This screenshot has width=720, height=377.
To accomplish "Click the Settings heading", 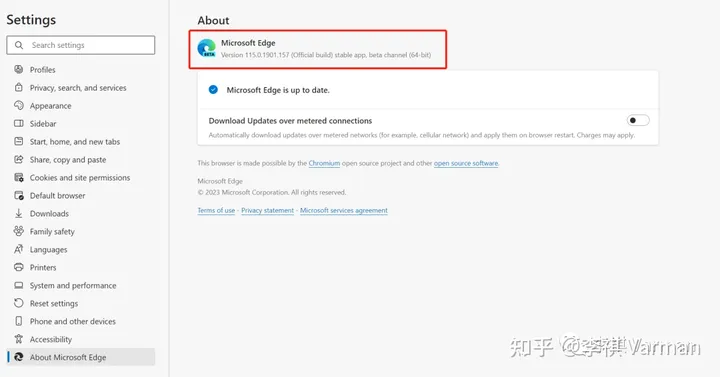I will pos(31,19).
